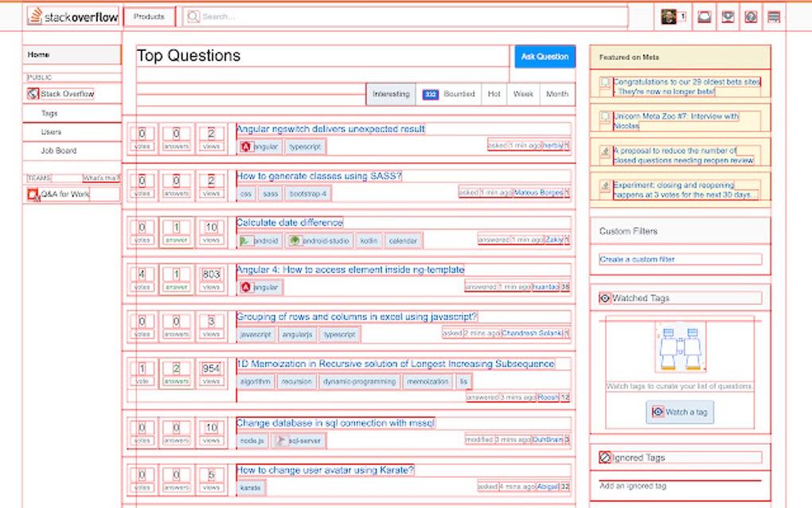
Task: Select the Week filter toggle
Action: coord(522,94)
